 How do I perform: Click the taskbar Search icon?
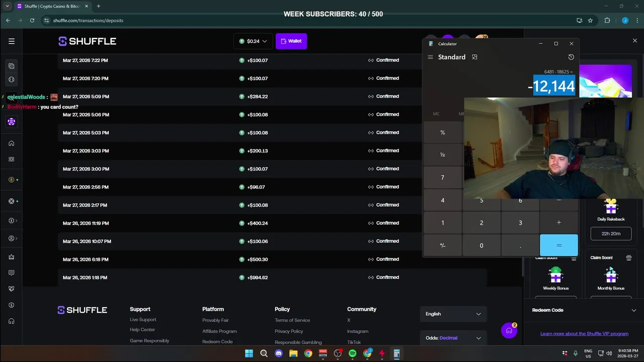click(264, 353)
